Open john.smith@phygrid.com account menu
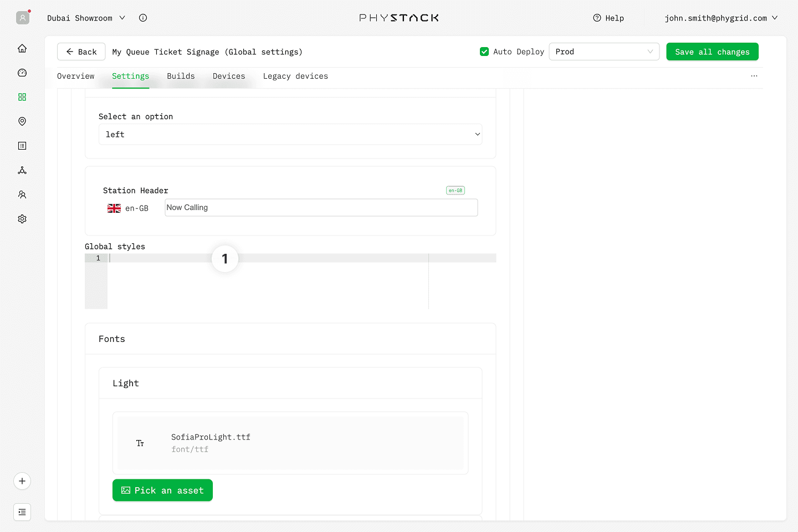 point(720,18)
